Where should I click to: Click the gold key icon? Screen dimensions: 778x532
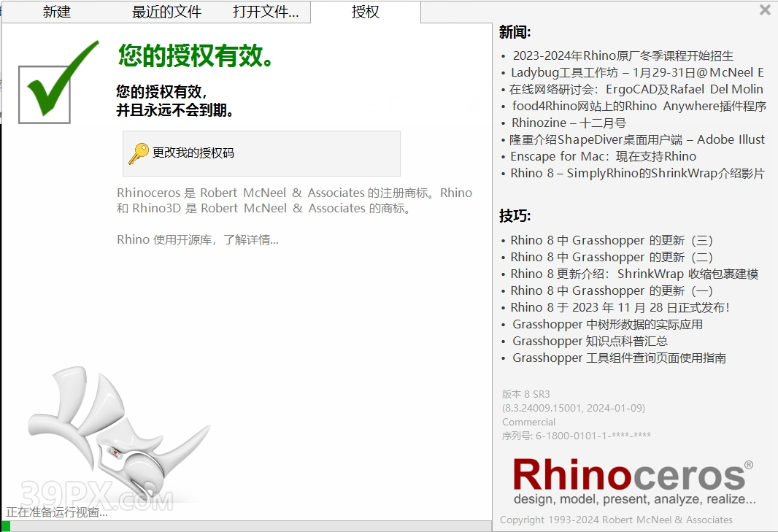click(x=139, y=153)
